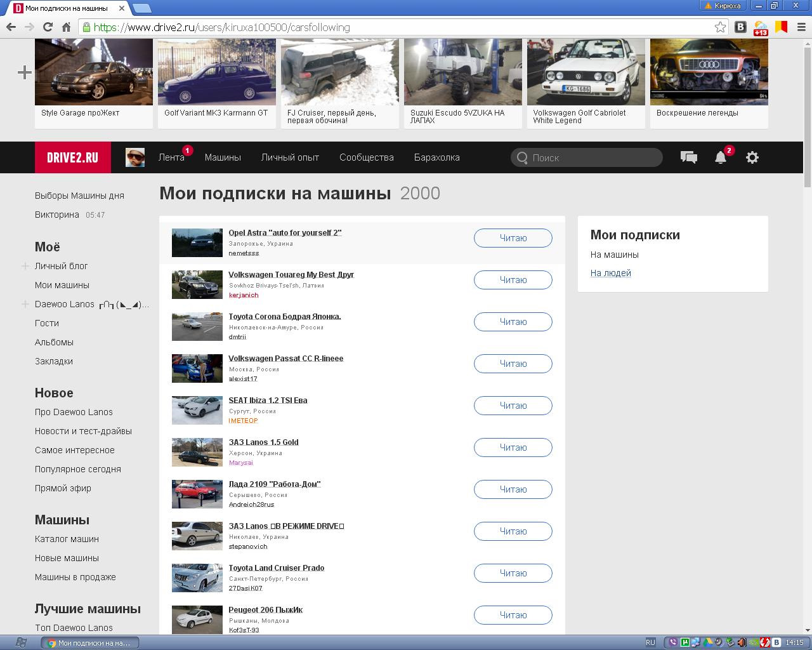This screenshot has width=812, height=650.
Task: Open settings gear icon in DRIVE2 header
Action: [752, 157]
